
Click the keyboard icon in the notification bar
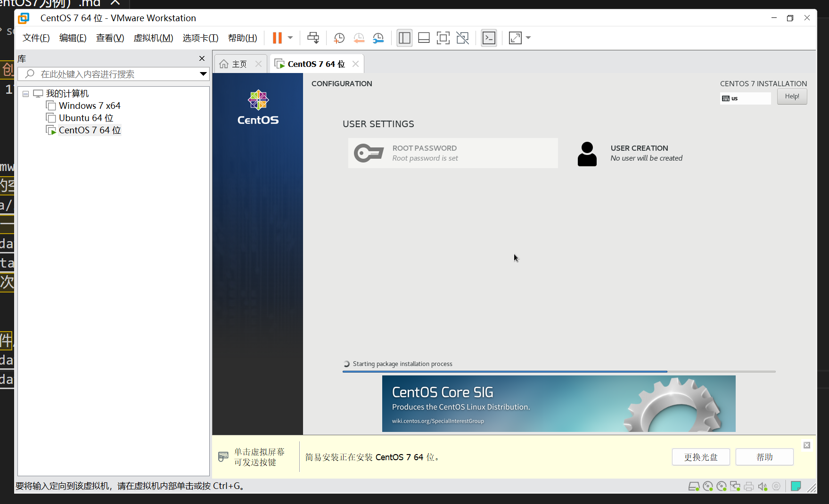coord(223,456)
